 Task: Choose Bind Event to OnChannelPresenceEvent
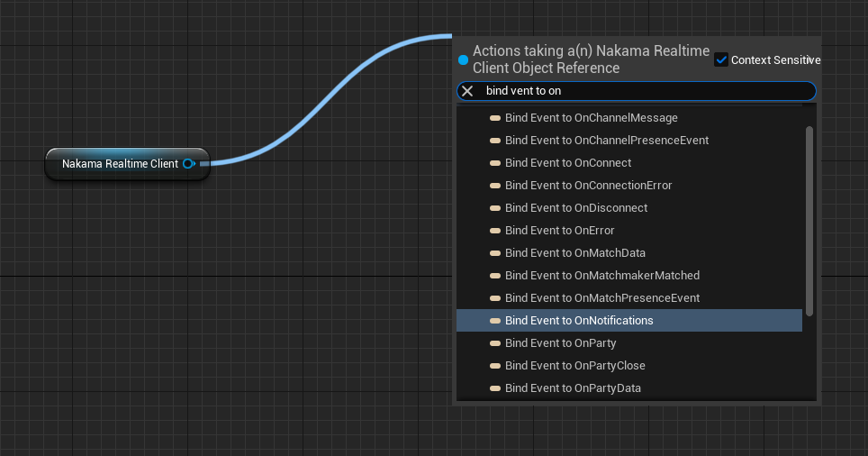pos(606,141)
